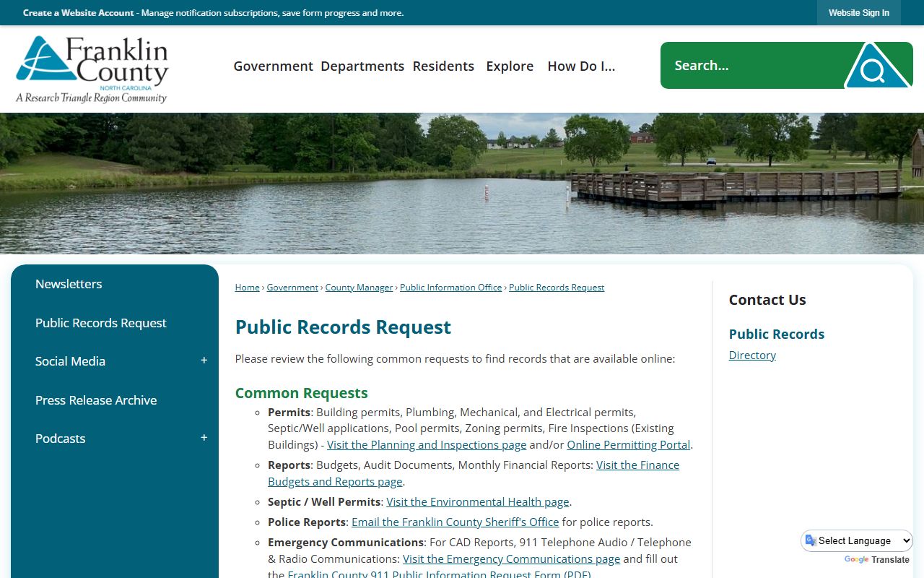This screenshot has height=578, width=924.
Task: Click the Contact Us heading
Action: pos(767,300)
